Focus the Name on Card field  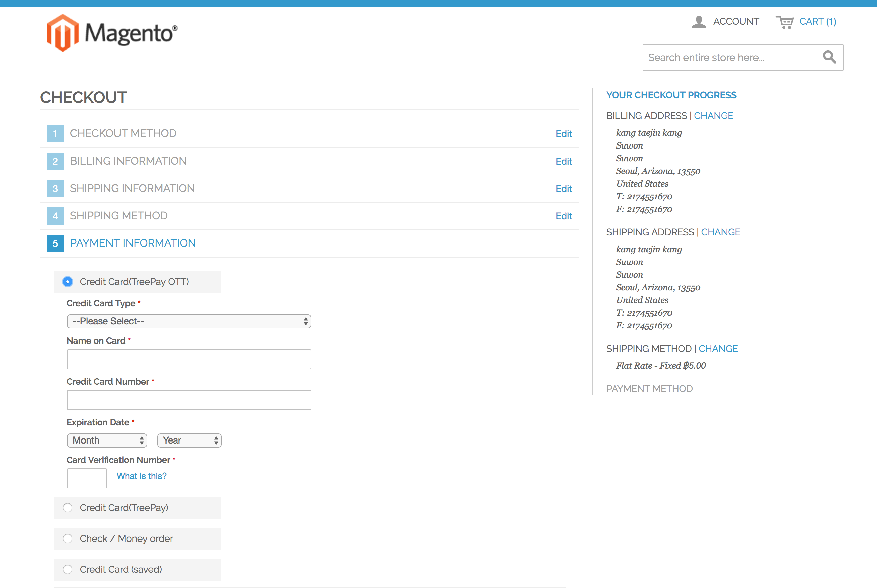pos(189,359)
